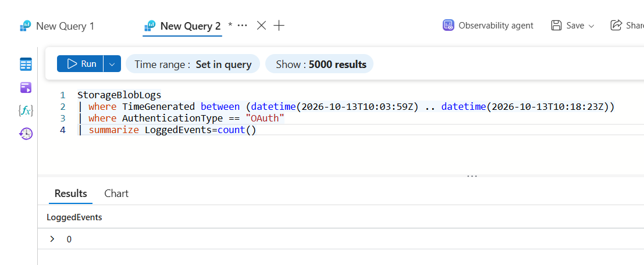Open the Query history clock icon
The height and width of the screenshot is (265, 644).
coord(26,134)
